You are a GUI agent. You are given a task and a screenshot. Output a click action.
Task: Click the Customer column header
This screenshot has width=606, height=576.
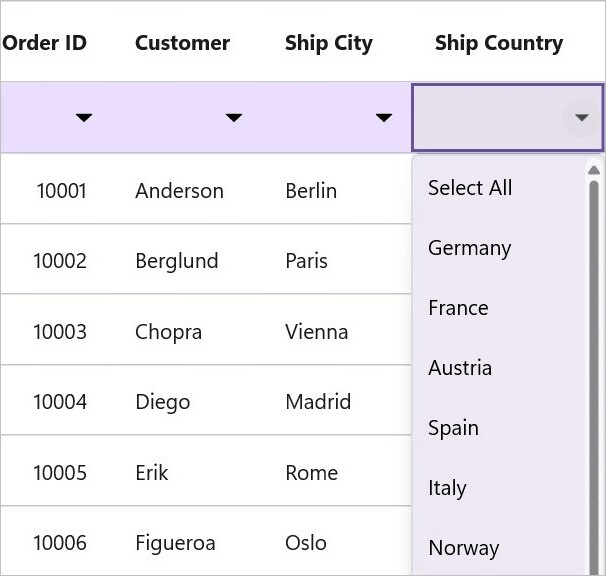(182, 43)
